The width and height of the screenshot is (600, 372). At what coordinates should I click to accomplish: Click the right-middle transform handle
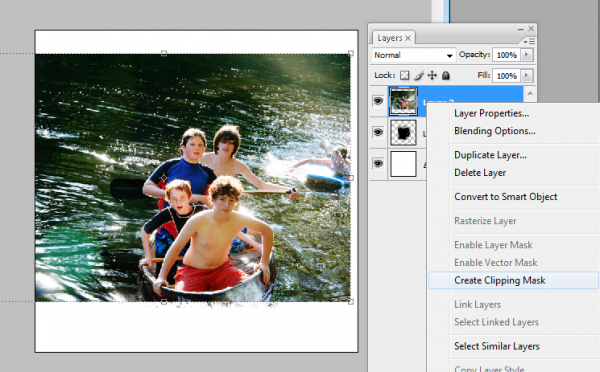(x=351, y=178)
